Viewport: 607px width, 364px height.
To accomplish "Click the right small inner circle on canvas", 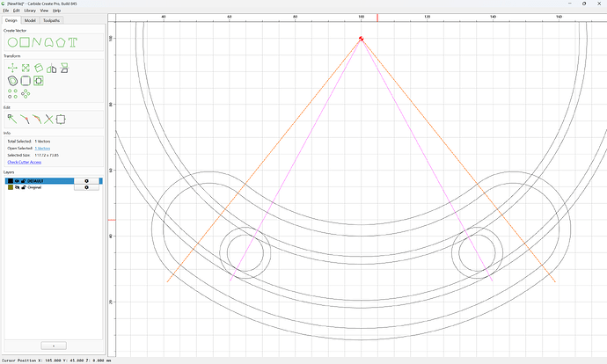I will 477,253.
